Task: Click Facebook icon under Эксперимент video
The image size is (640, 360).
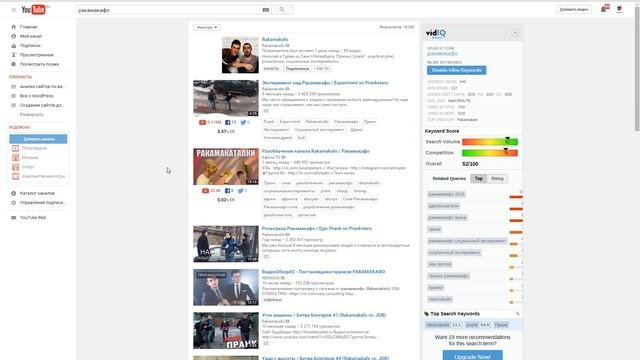Action: (x=228, y=122)
